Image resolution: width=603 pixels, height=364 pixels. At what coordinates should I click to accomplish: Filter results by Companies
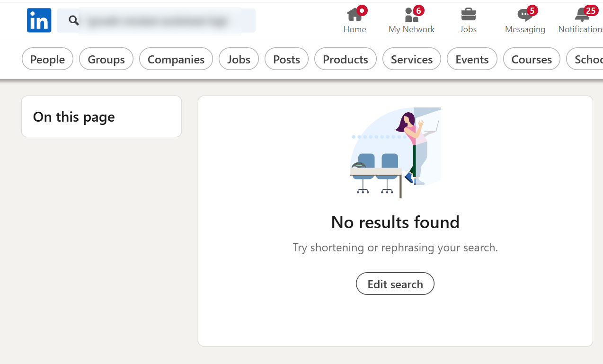(176, 59)
